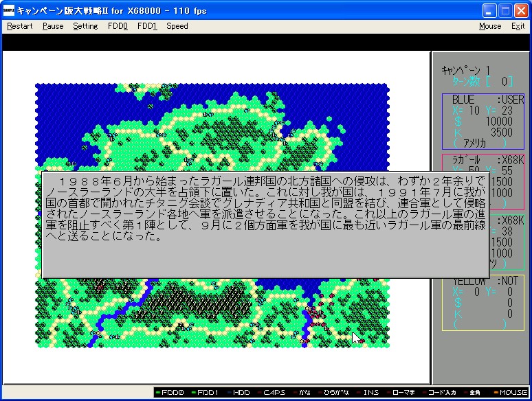Open the Setting menu

[85, 26]
